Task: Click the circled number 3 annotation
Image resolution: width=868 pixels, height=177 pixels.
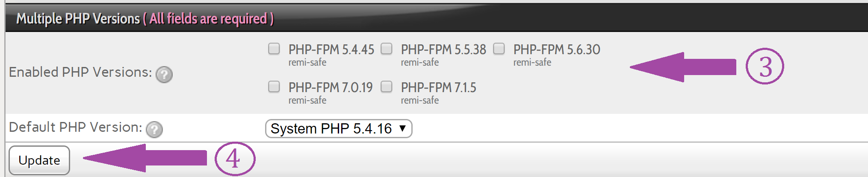Action: [765, 67]
